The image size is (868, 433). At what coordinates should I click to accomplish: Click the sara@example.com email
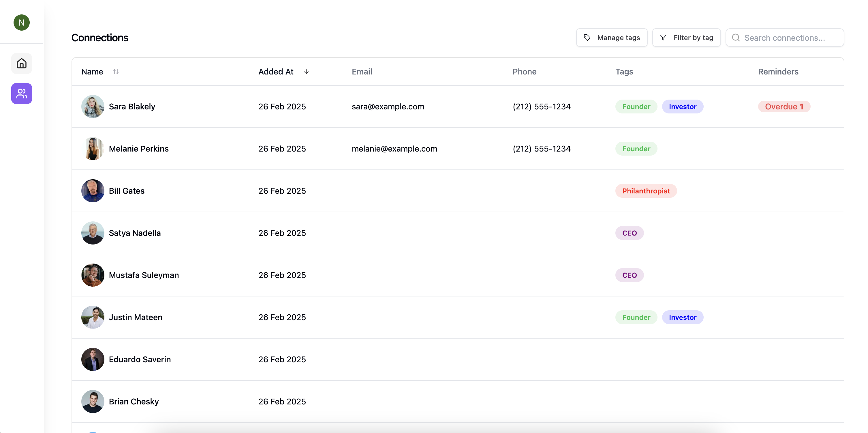[x=388, y=107]
